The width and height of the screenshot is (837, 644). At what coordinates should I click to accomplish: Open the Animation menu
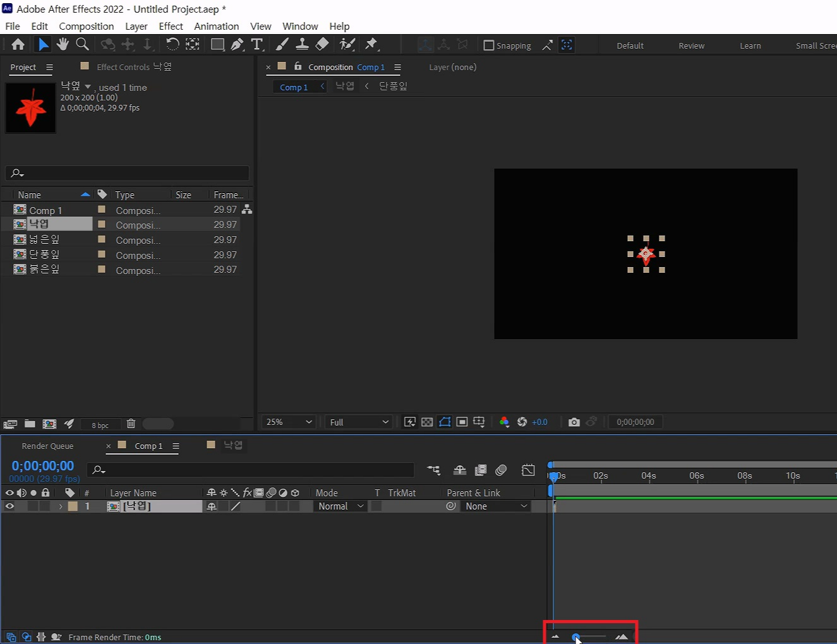[216, 26]
